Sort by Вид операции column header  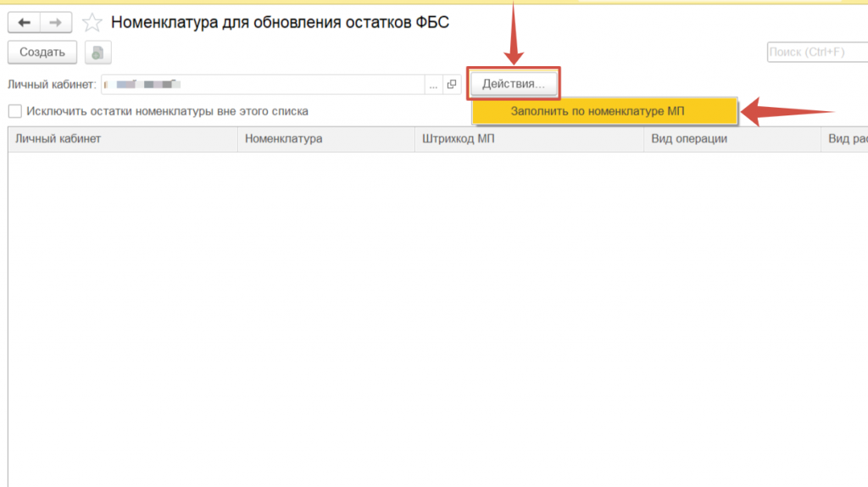click(x=731, y=139)
